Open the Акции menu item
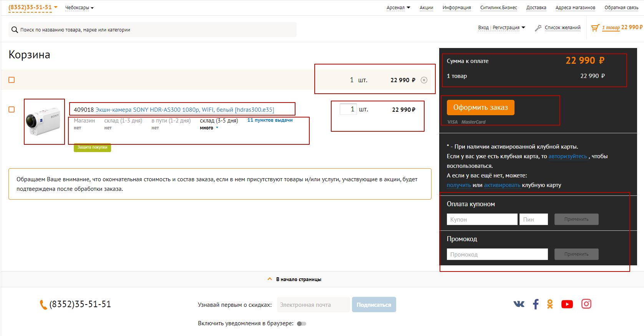This screenshot has height=336, width=644. click(427, 8)
